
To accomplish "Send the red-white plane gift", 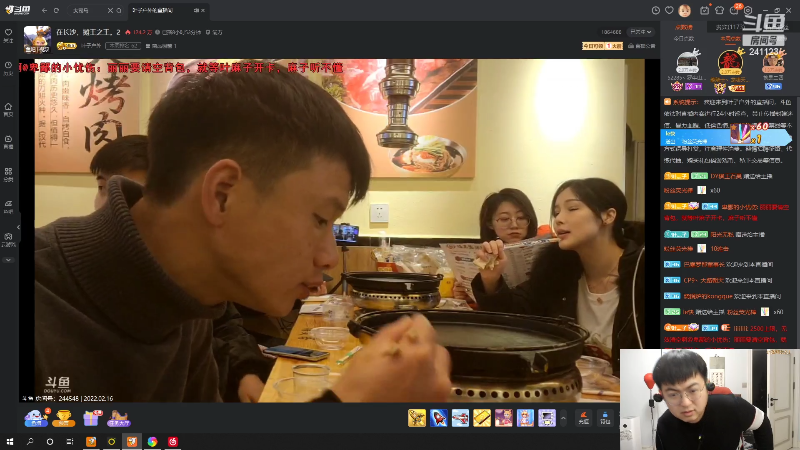I will click(460, 418).
